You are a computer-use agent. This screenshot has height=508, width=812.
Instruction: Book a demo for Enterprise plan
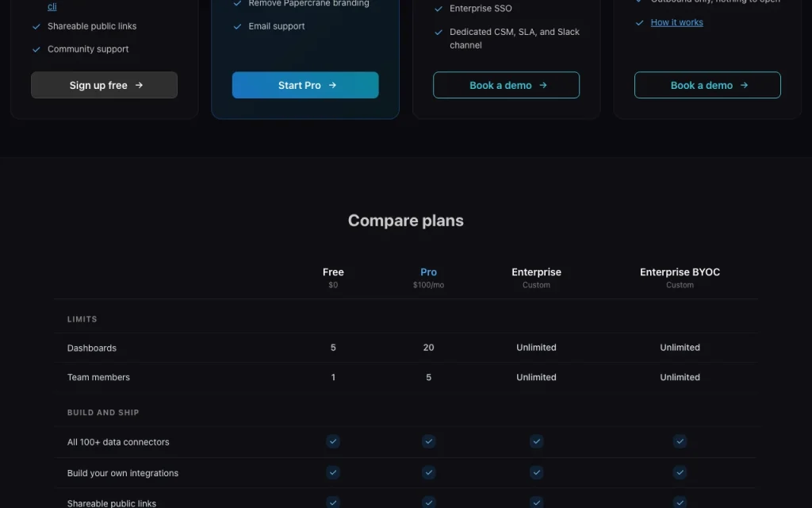click(x=506, y=85)
